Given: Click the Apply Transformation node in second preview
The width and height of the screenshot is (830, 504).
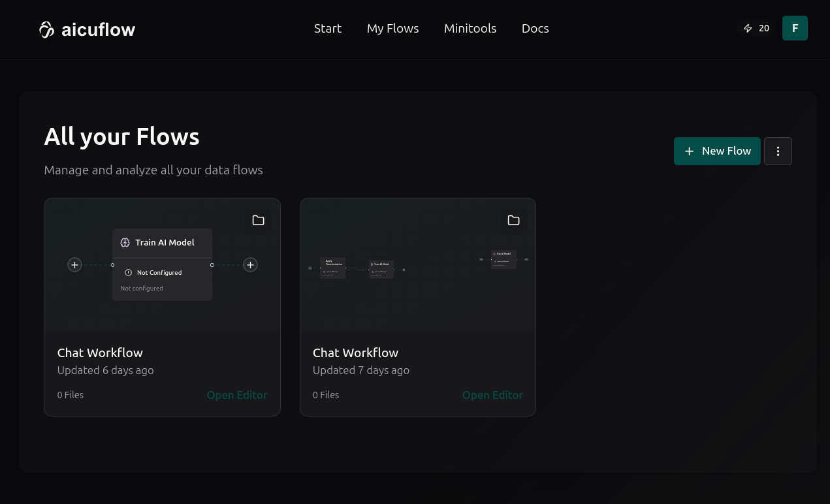Looking at the screenshot, I should pyautogui.click(x=332, y=268).
